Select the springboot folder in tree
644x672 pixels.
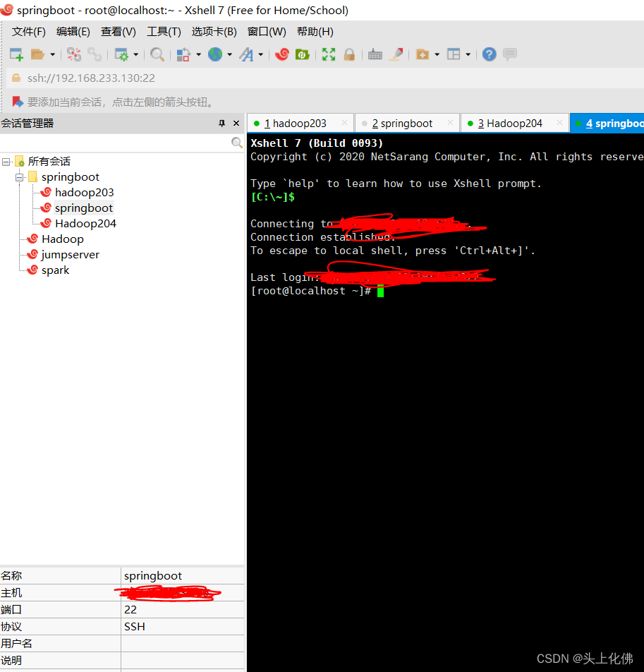click(x=71, y=177)
